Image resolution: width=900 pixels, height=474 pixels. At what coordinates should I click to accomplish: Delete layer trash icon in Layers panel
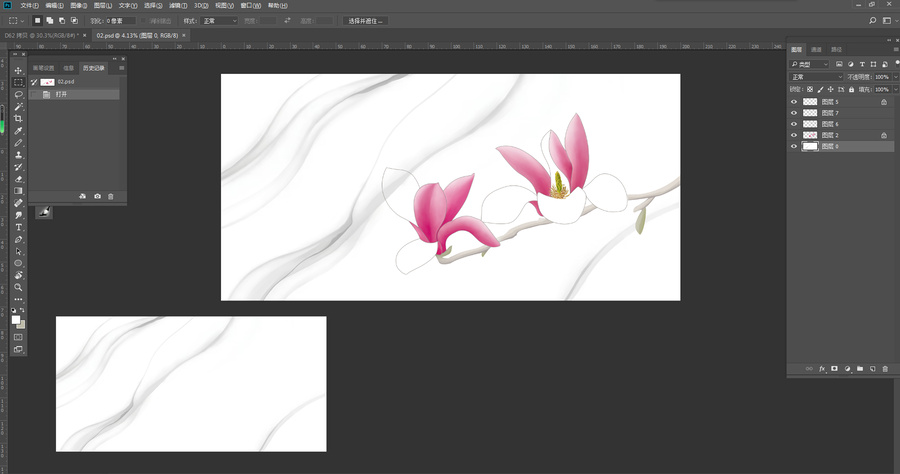pyautogui.click(x=885, y=368)
